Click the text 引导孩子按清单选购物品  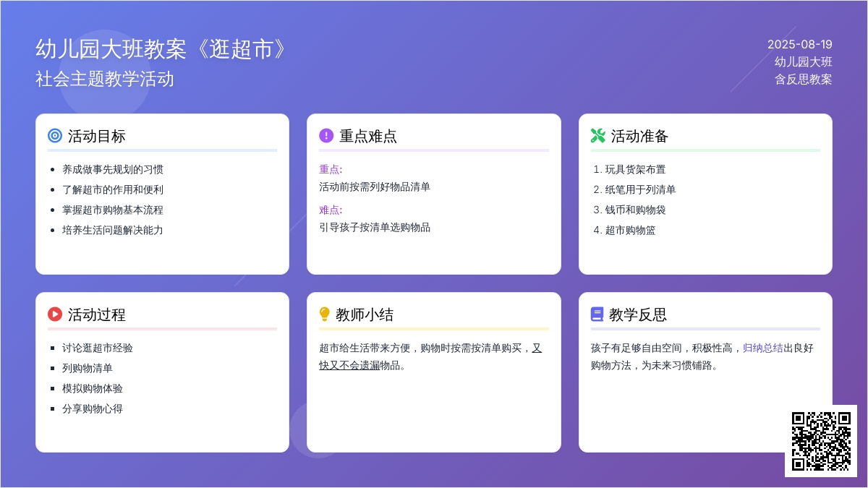375,227
